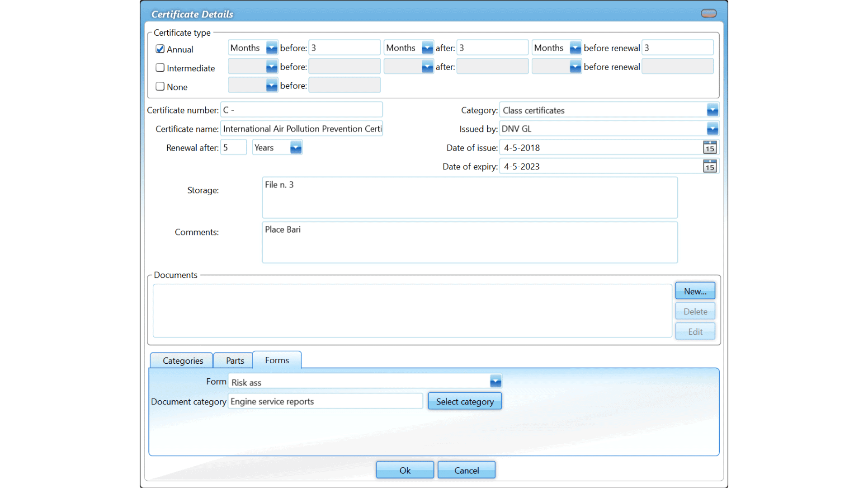868x488 pixels.
Task: Open the Date of issue calendar picker
Action: click(x=710, y=148)
